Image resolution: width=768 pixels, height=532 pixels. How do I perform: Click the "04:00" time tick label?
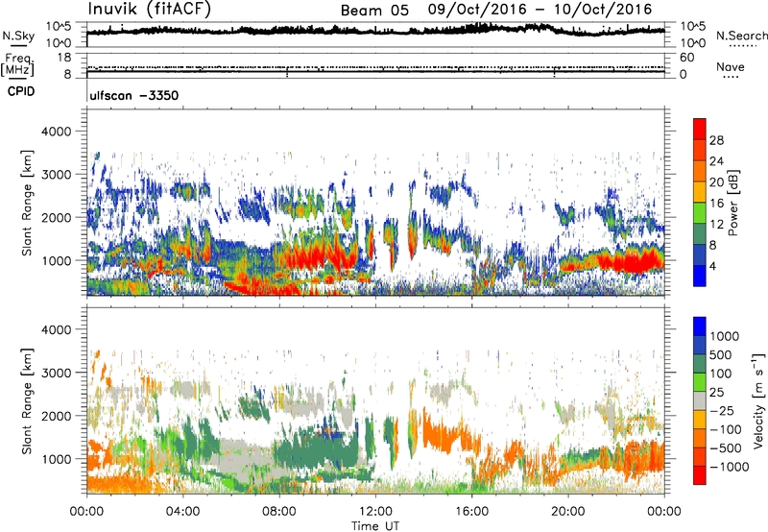[x=182, y=512]
